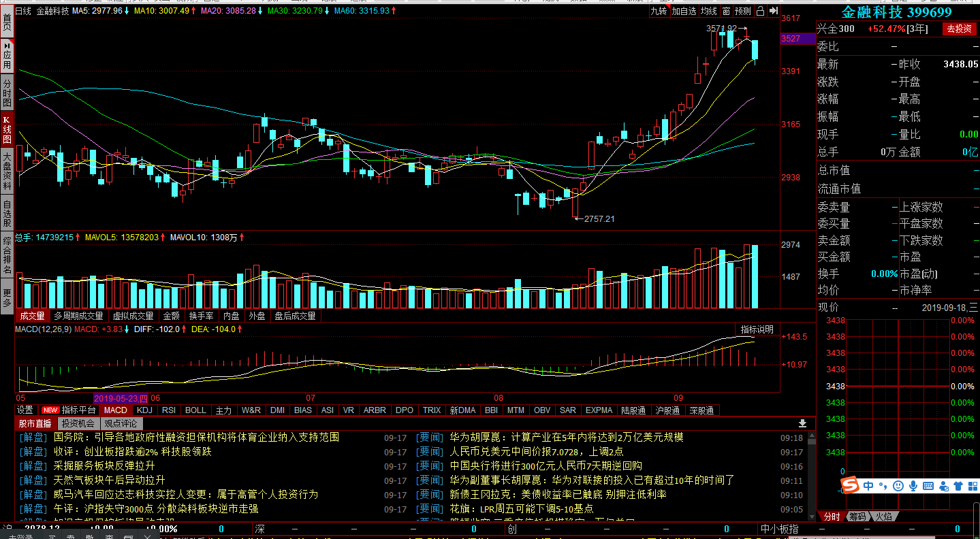Open Sogou soft keyboard icon

928,486
